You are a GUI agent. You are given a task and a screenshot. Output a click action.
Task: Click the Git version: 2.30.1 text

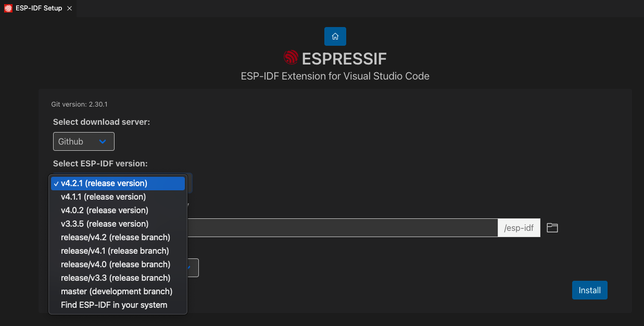(79, 104)
